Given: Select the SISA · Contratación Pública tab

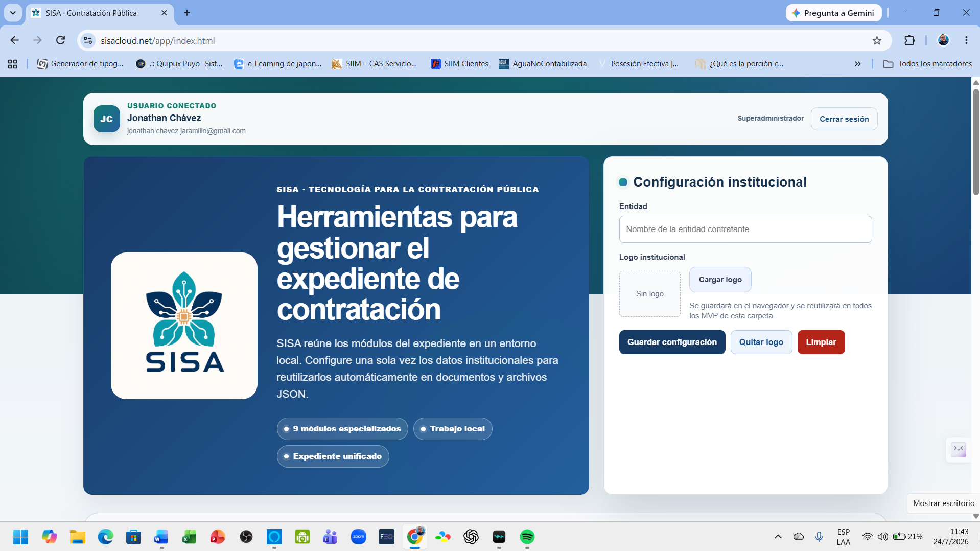Looking at the screenshot, I should [x=100, y=13].
